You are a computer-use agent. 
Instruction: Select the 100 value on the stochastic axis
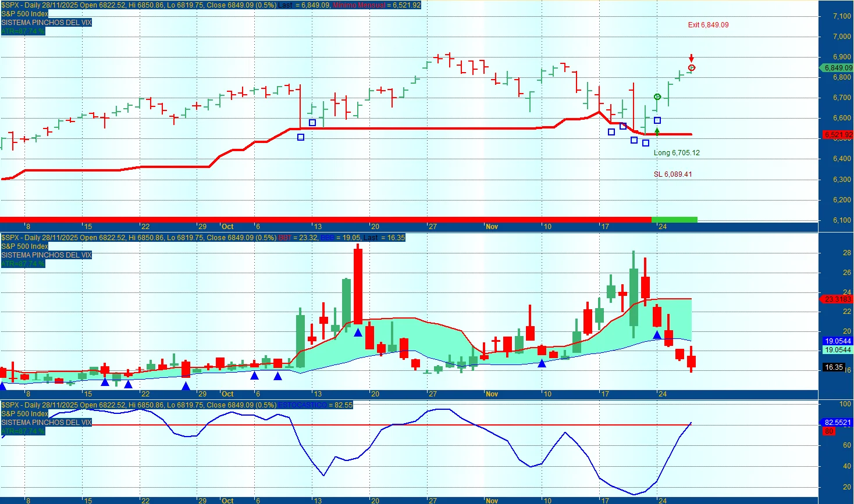[845, 403]
